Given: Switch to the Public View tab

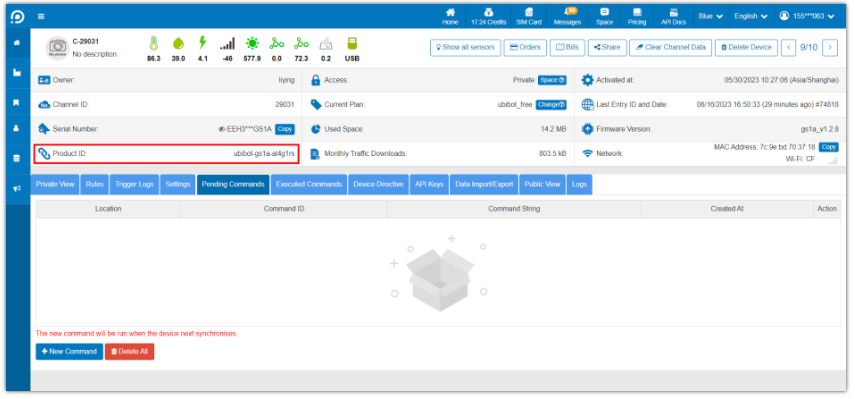Looking at the screenshot, I should [x=543, y=184].
